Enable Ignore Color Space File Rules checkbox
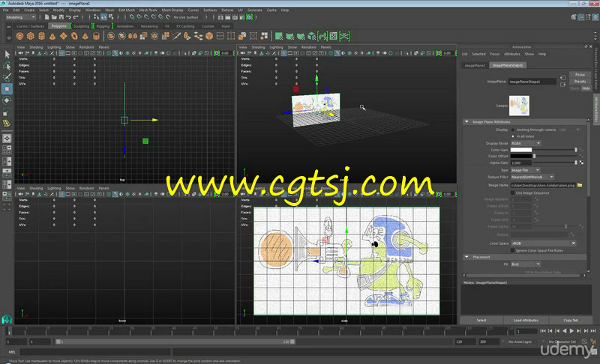 coord(513,251)
